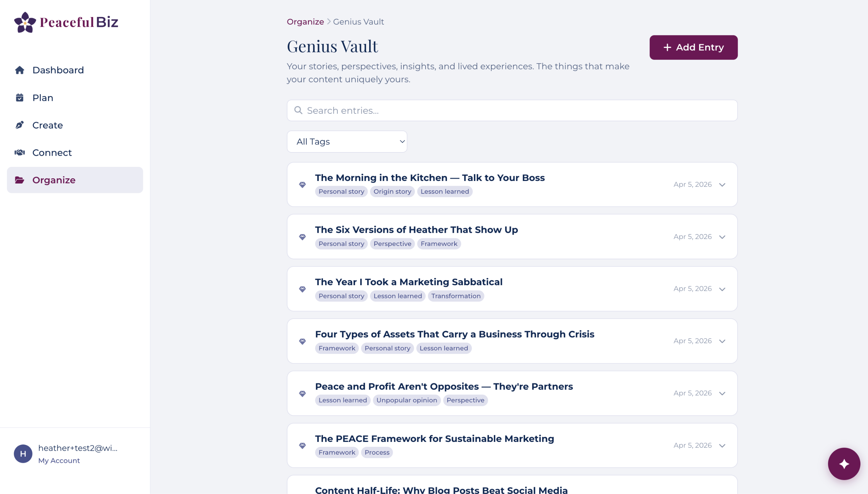The height and width of the screenshot is (494, 868).
Task: Click the H account avatar
Action: (23, 454)
